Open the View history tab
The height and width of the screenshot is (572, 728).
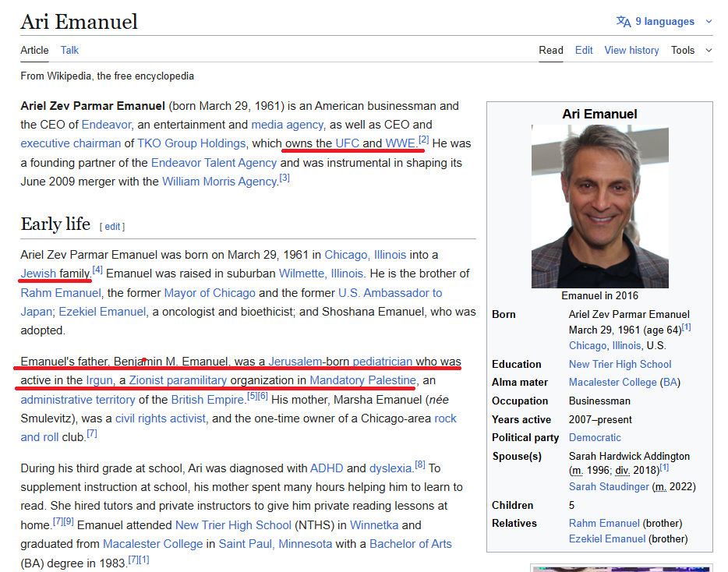[631, 50]
